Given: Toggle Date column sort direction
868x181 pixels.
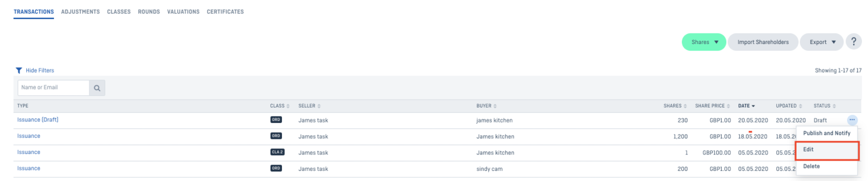Looking at the screenshot, I should [x=753, y=106].
